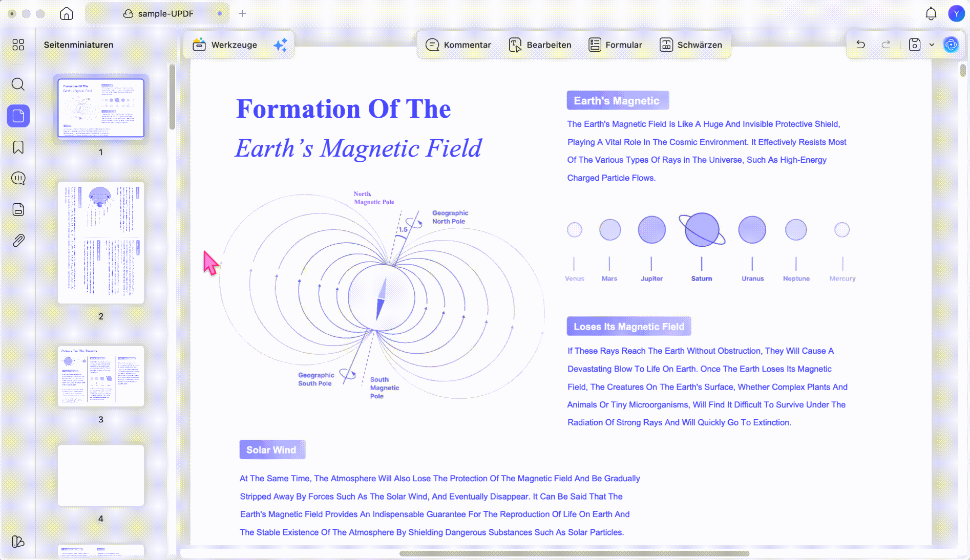Click the 'Loses Its Magnetic Field' label
The image size is (970, 560).
(629, 327)
